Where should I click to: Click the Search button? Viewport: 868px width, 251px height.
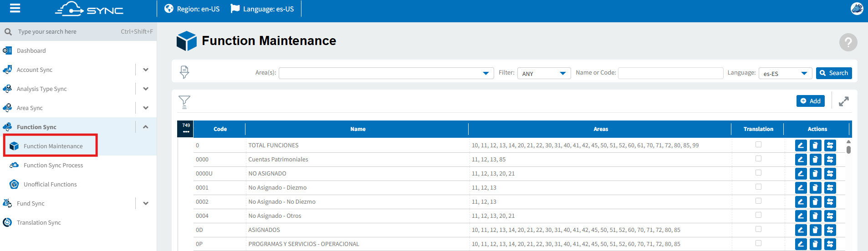[x=834, y=73]
